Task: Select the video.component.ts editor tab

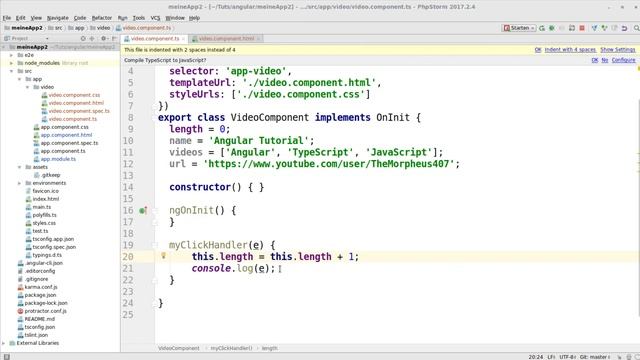Action: (x=155, y=38)
